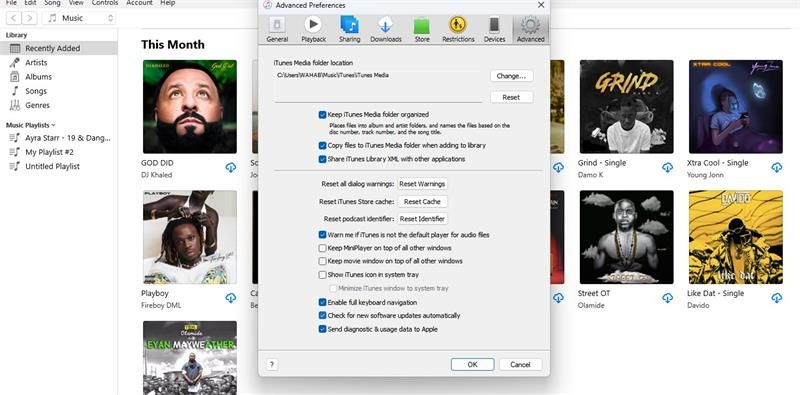
Task: Toggle Share iTunes Library XML checkbox
Action: coord(322,159)
